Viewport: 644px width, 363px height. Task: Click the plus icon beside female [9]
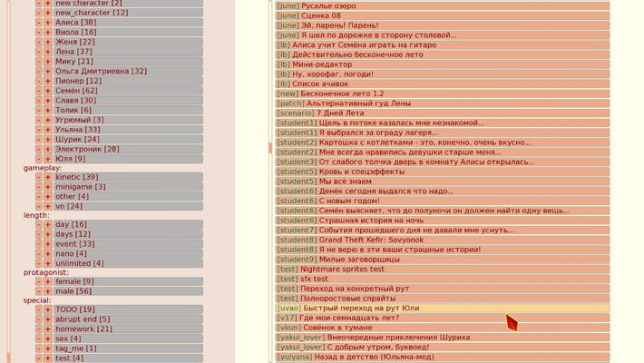point(48,281)
